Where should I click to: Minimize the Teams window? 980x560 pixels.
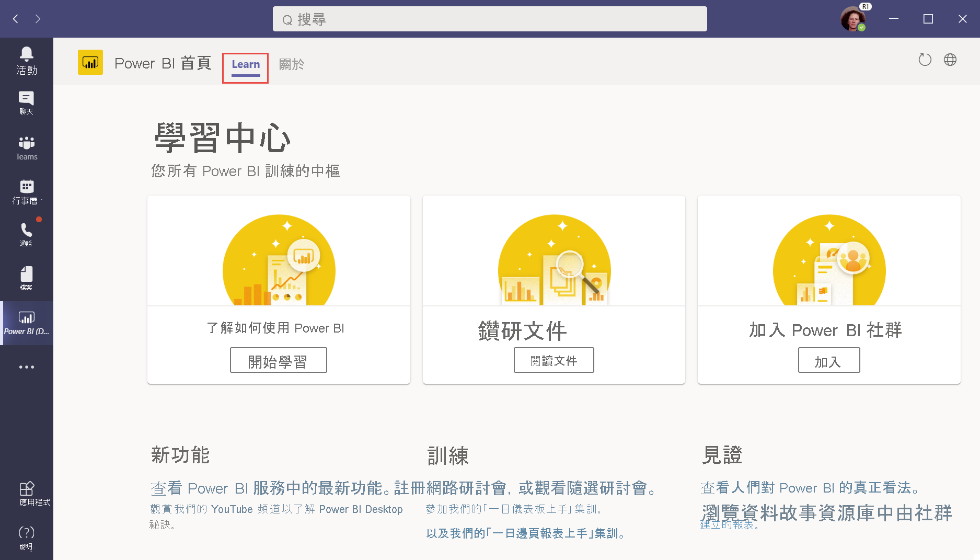[894, 19]
